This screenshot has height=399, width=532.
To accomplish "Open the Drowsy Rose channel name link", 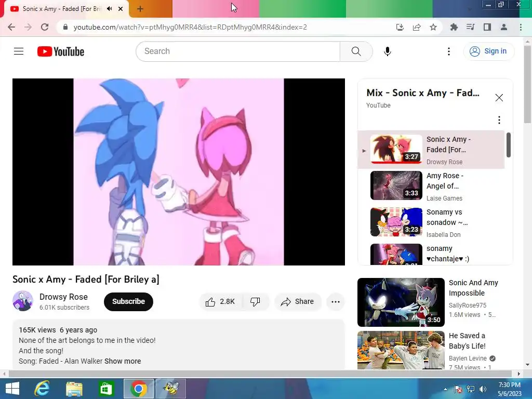I will 63,297.
